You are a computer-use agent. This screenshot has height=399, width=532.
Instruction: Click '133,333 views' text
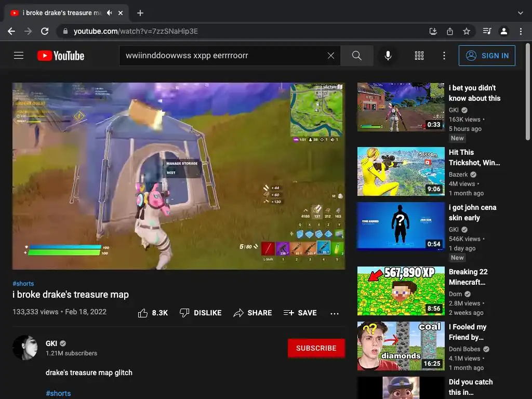(x=35, y=312)
